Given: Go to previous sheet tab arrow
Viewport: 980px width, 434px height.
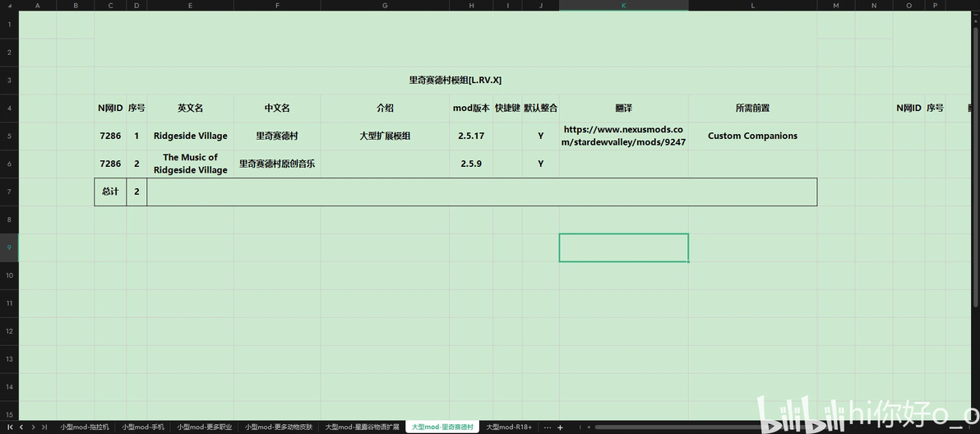Looking at the screenshot, I should [21, 427].
